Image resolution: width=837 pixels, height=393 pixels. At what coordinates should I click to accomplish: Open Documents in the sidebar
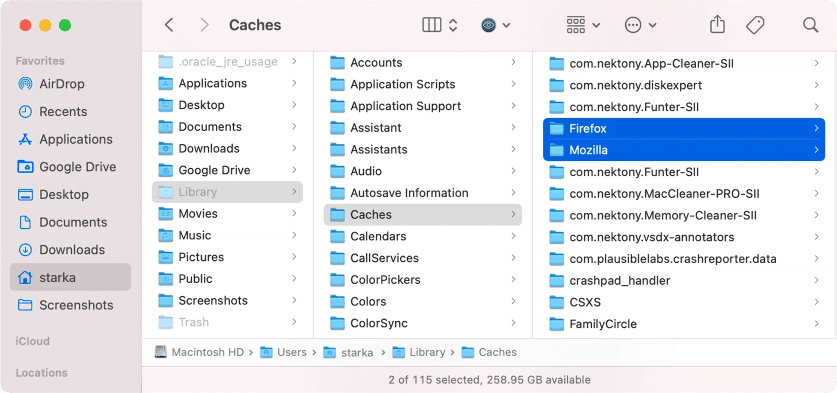click(x=70, y=222)
